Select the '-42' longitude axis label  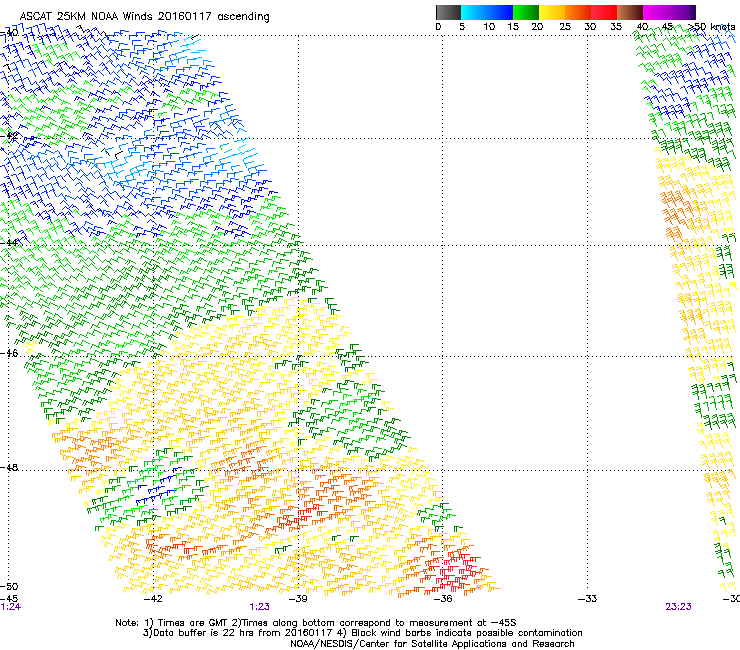[153, 599]
